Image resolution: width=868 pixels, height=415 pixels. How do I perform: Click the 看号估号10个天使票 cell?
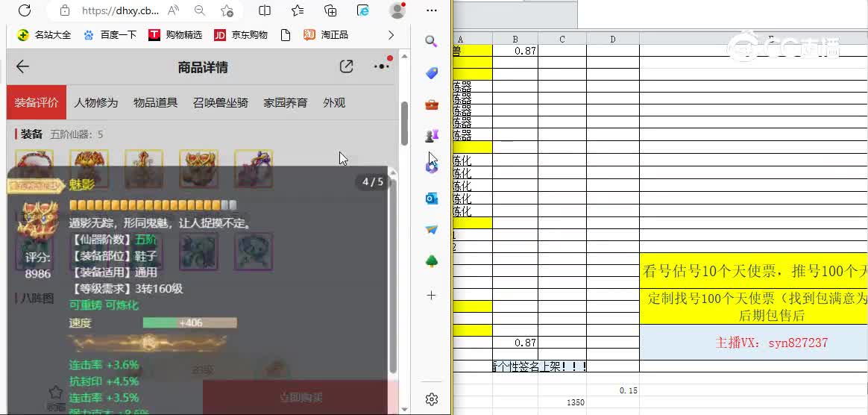pyautogui.click(x=754, y=270)
